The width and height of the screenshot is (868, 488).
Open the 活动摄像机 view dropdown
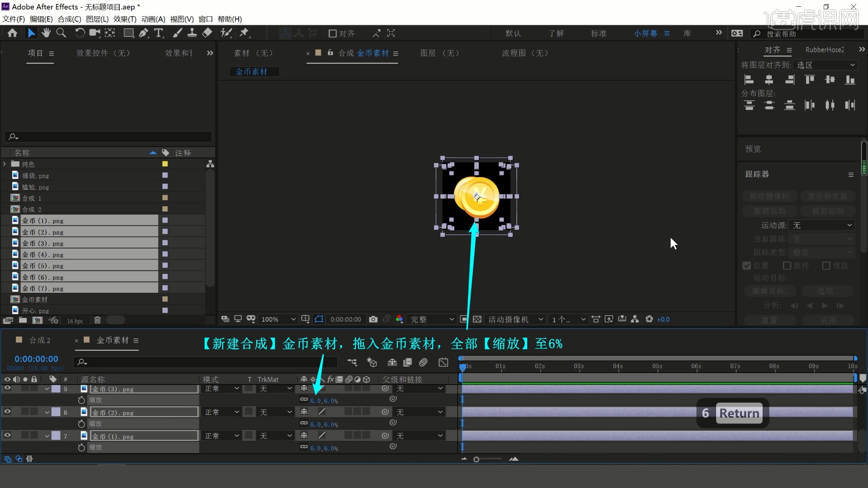[x=515, y=319]
